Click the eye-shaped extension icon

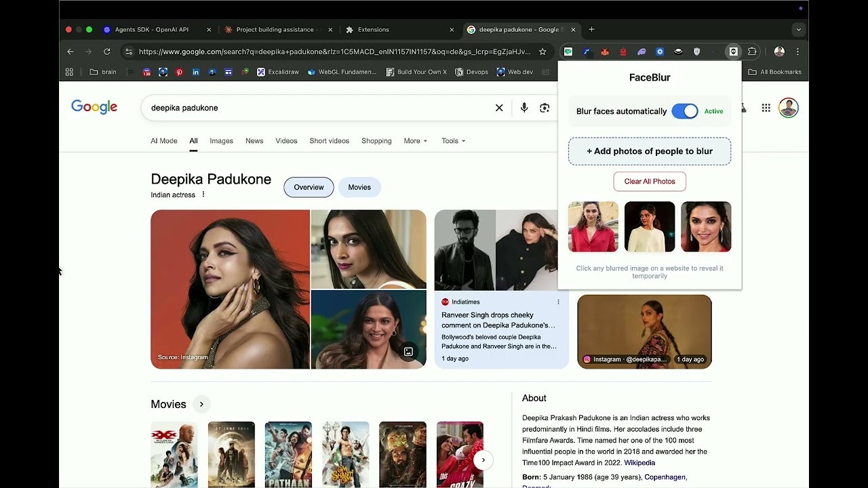coord(678,52)
